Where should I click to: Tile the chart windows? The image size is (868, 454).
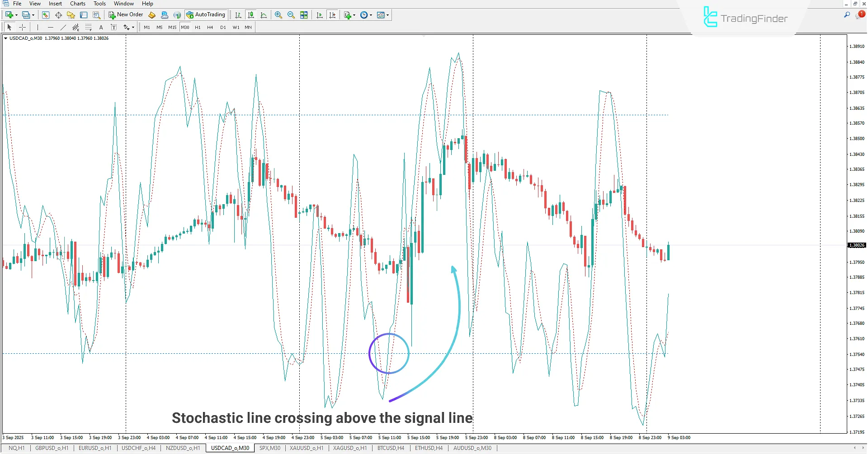(x=304, y=14)
